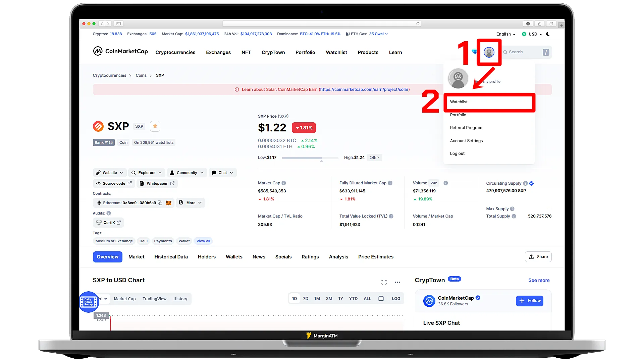Viewport: 644px width, 362px height.
Task: Expand the Chat dropdown
Action: pyautogui.click(x=223, y=173)
